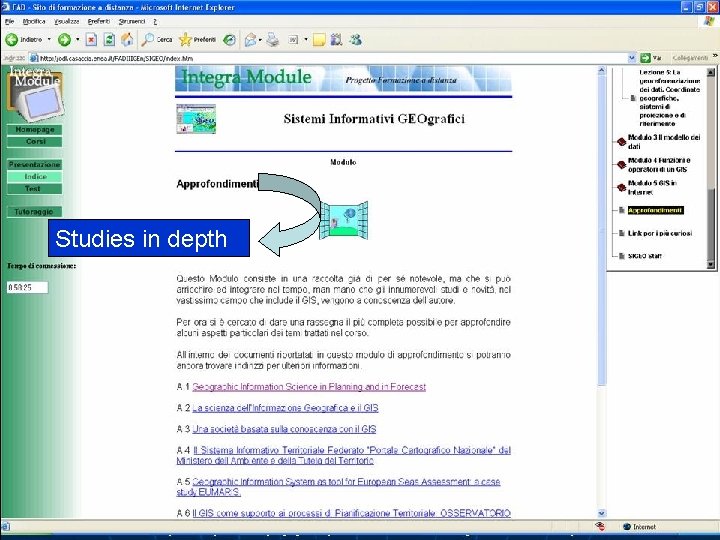Open the Forward button history dropdown arrow
The image size is (720, 540).
(77, 40)
